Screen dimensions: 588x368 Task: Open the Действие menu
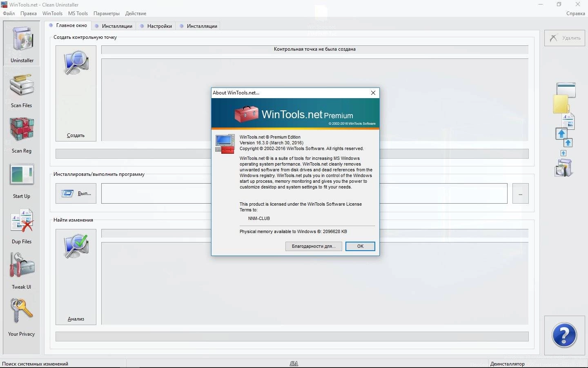click(x=136, y=13)
